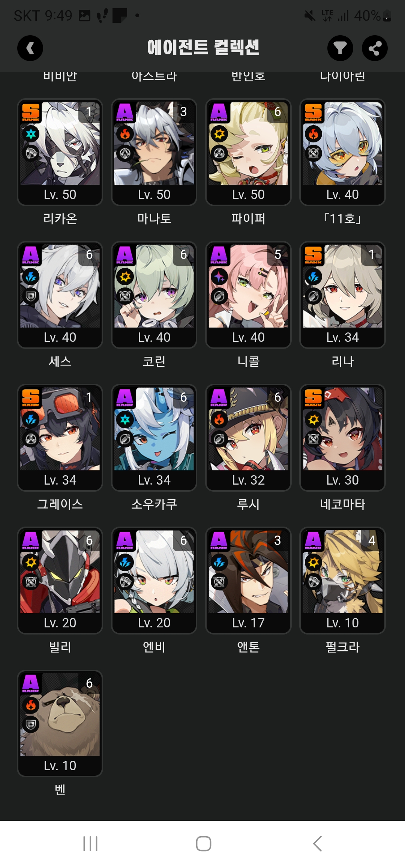This screenshot has width=405, height=868.
Task: Select the 마나토 agent card
Action: [x=154, y=152]
